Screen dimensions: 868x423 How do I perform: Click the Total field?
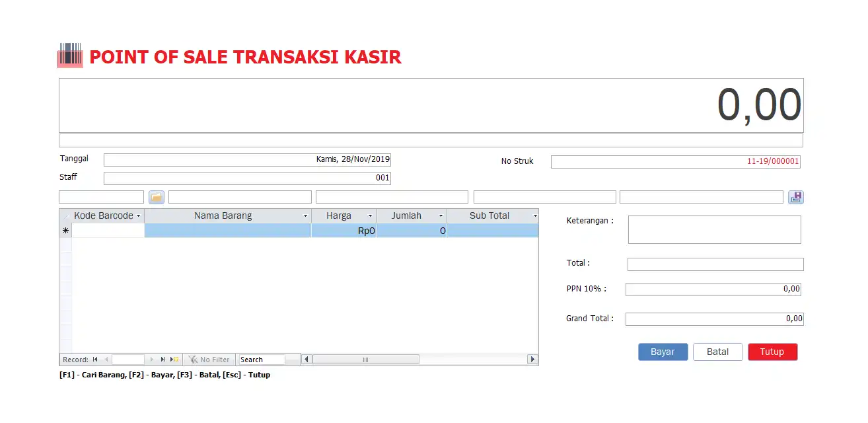point(715,264)
